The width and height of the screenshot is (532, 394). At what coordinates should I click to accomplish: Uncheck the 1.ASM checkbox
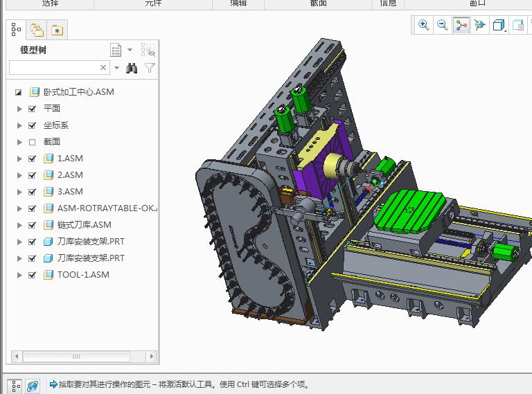click(x=33, y=159)
